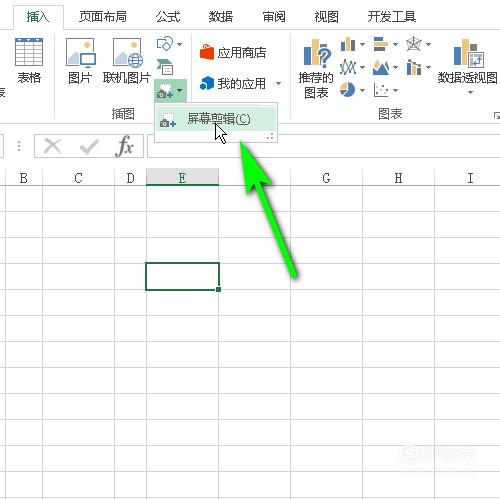Expand My Apps dropdown arrow
Viewport: 500px width, 500px height.
click(278, 83)
